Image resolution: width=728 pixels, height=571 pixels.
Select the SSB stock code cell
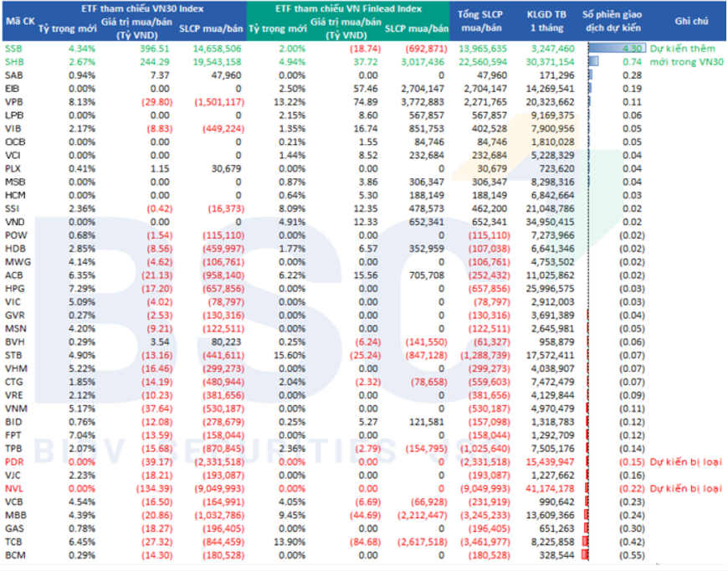[13, 49]
